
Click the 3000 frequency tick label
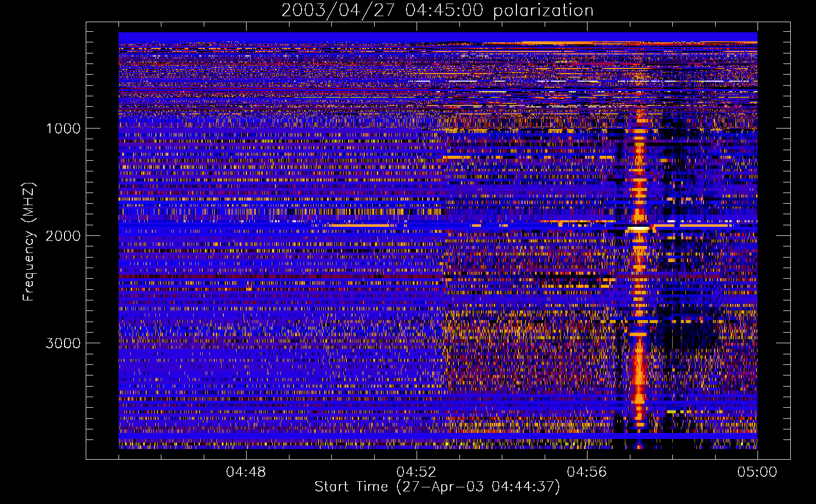pos(64,343)
